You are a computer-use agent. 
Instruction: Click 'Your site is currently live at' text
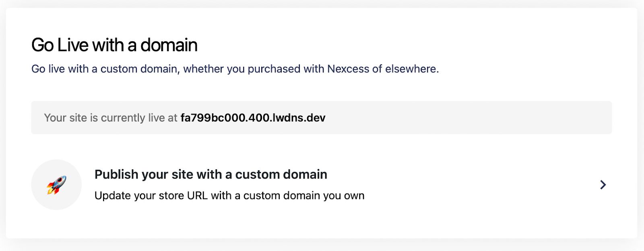click(111, 118)
